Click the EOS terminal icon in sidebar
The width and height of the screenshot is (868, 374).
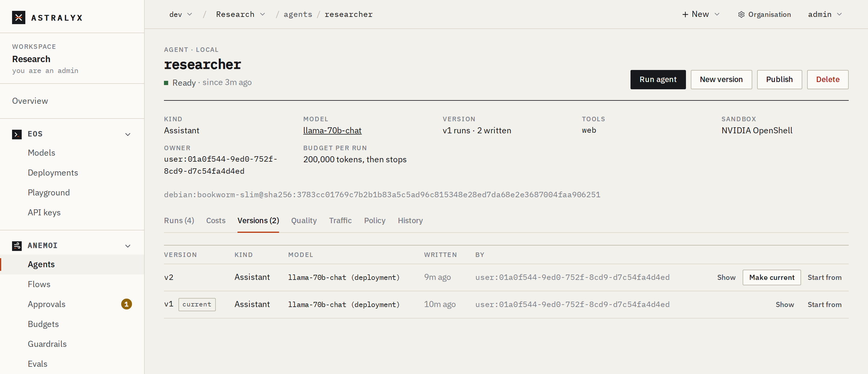coord(17,134)
